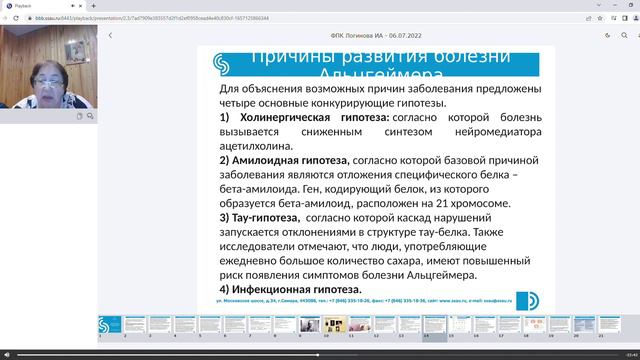Click the webcam video of the presenter
This screenshot has height=360, width=640.
pyautogui.click(x=49, y=67)
